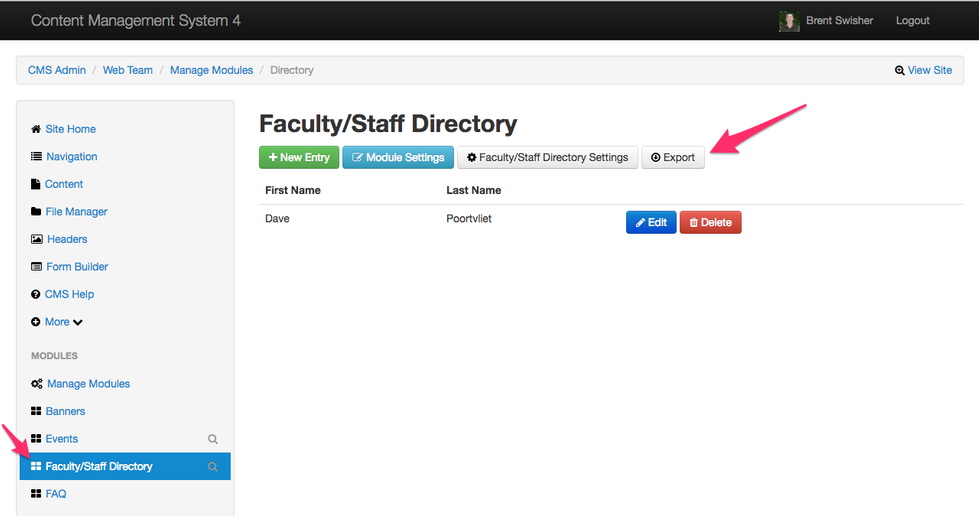Viewport: 979px width, 516px height.
Task: Go to File Manager
Action: 76,212
